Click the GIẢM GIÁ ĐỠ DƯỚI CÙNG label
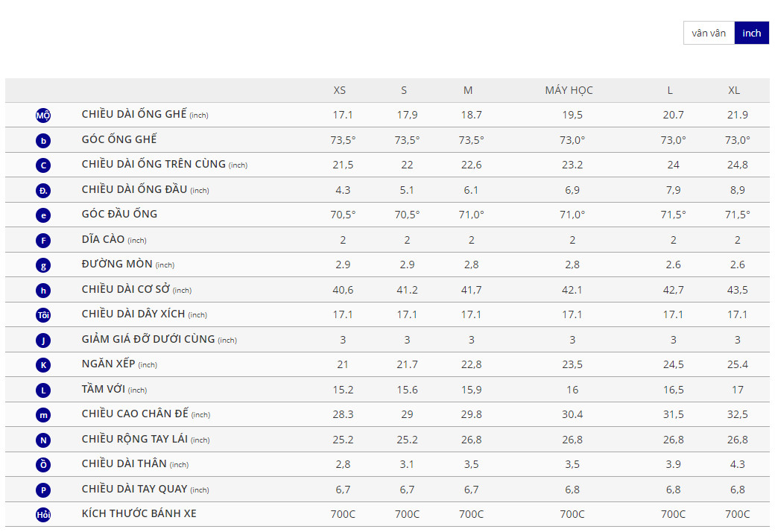 [148, 339]
